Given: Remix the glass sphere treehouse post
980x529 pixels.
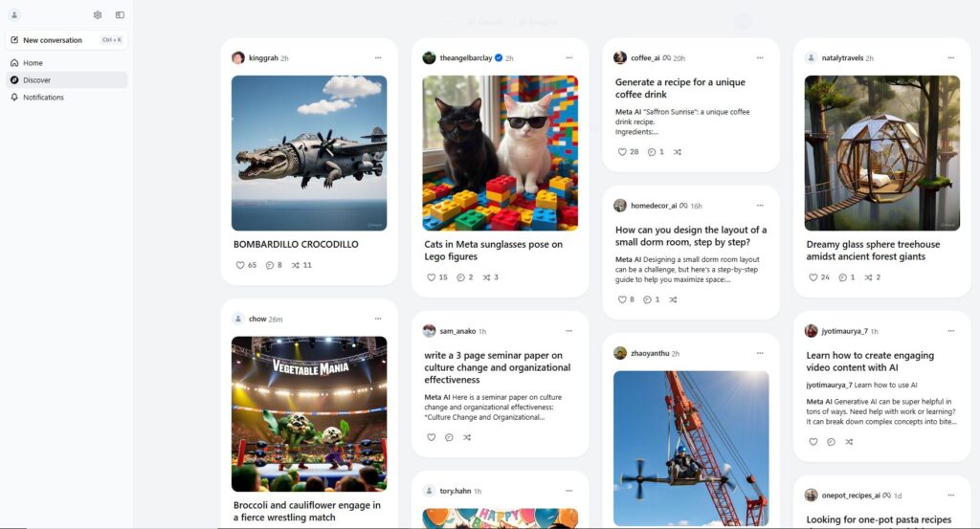Looking at the screenshot, I should point(868,277).
